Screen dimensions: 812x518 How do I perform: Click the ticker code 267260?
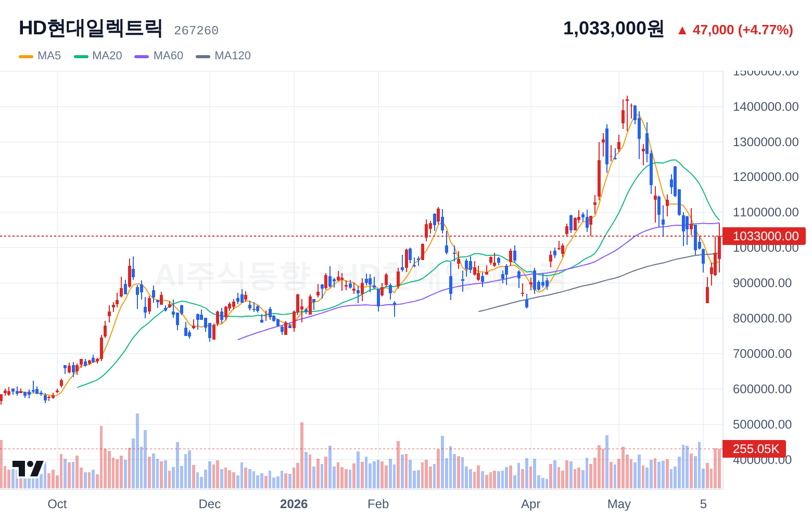click(196, 31)
